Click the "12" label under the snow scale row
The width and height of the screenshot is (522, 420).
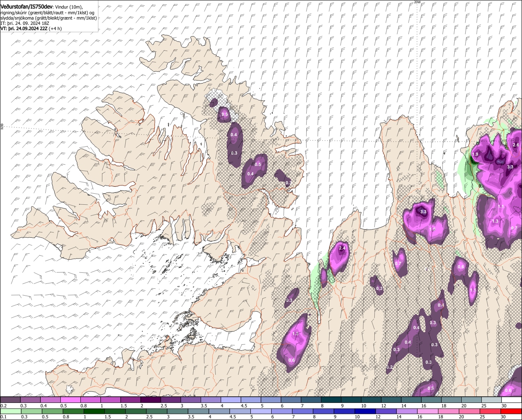(384, 406)
